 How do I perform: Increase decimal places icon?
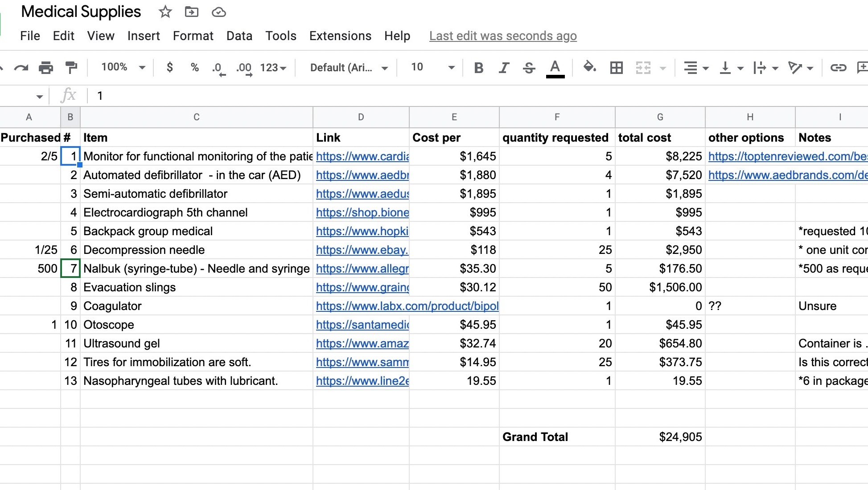[x=244, y=68]
